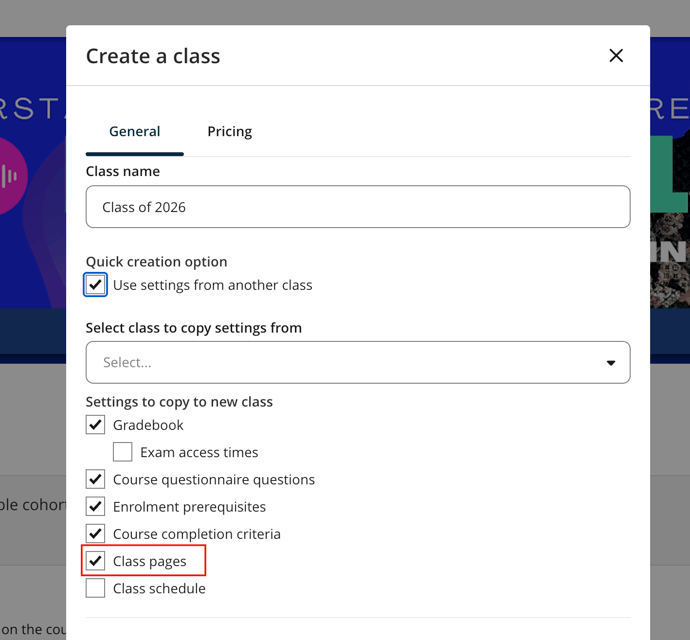Uncheck Use settings from another class
The height and width of the screenshot is (640, 690).
click(x=95, y=285)
